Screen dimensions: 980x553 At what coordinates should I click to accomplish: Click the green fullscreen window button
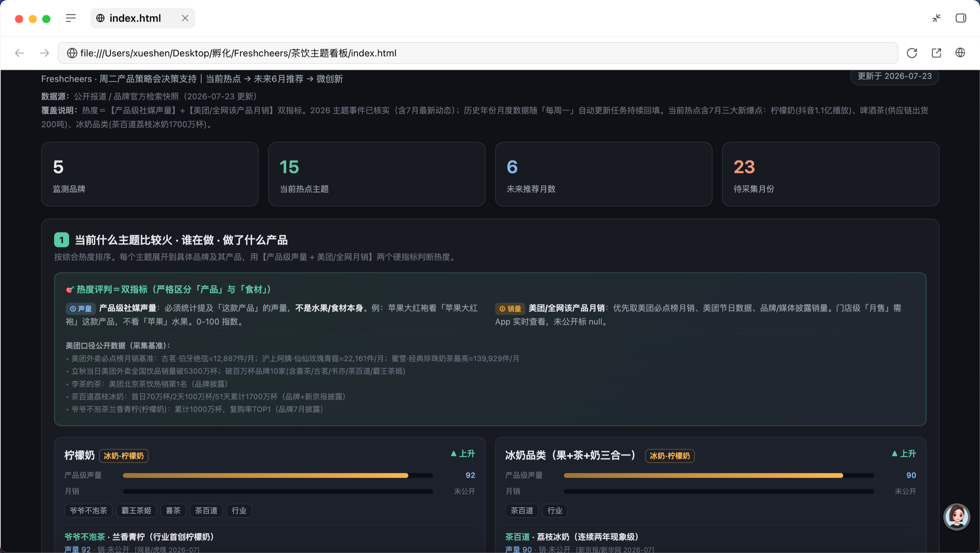[x=46, y=19]
